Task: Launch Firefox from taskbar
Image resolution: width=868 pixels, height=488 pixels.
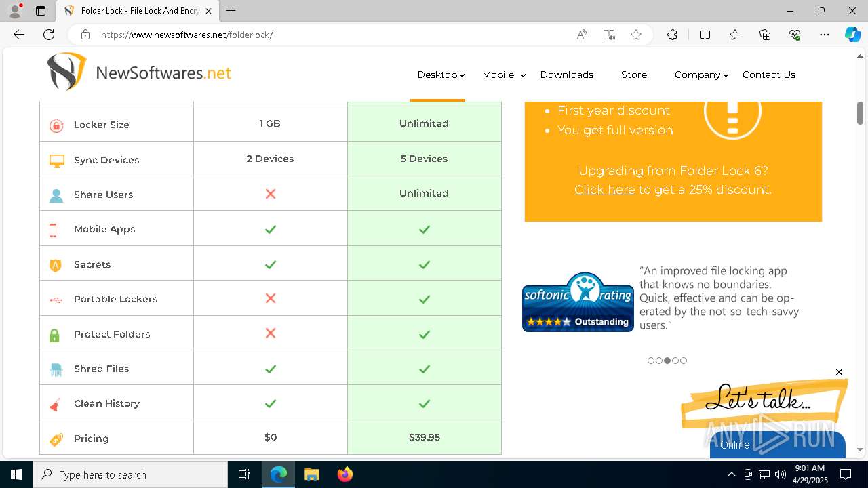Action: tap(344, 474)
